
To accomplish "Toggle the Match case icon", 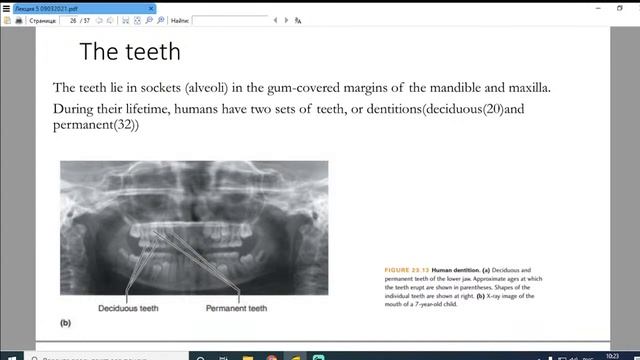I will (x=298, y=20).
